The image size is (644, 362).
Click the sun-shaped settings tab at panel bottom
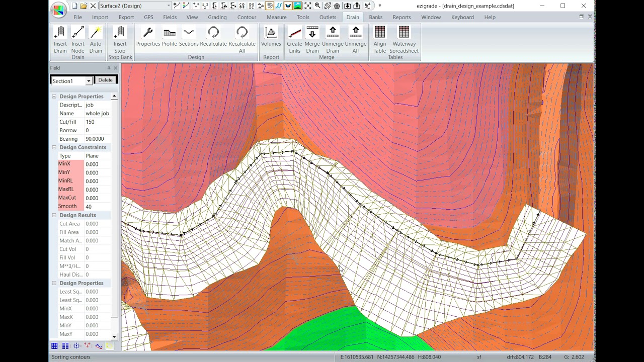[76, 346]
